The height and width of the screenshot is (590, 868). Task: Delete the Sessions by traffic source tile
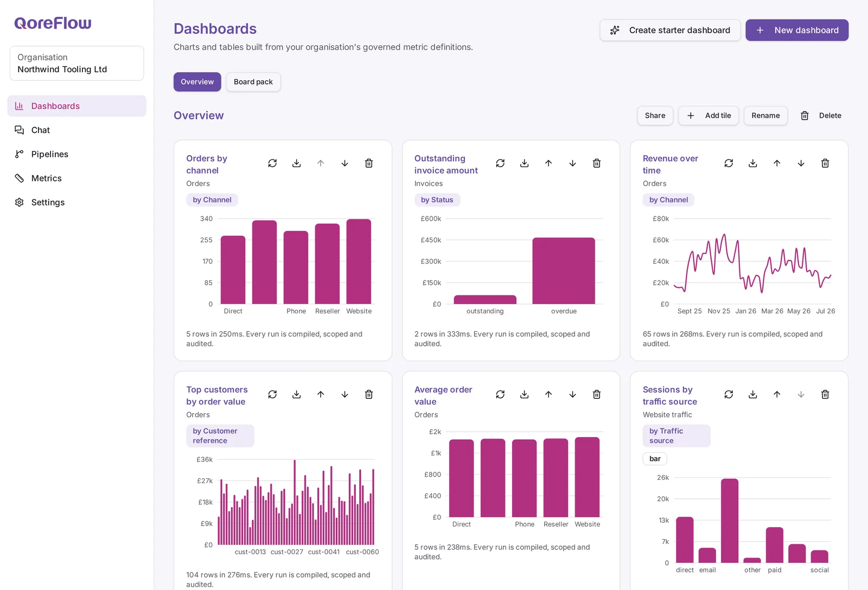(825, 394)
